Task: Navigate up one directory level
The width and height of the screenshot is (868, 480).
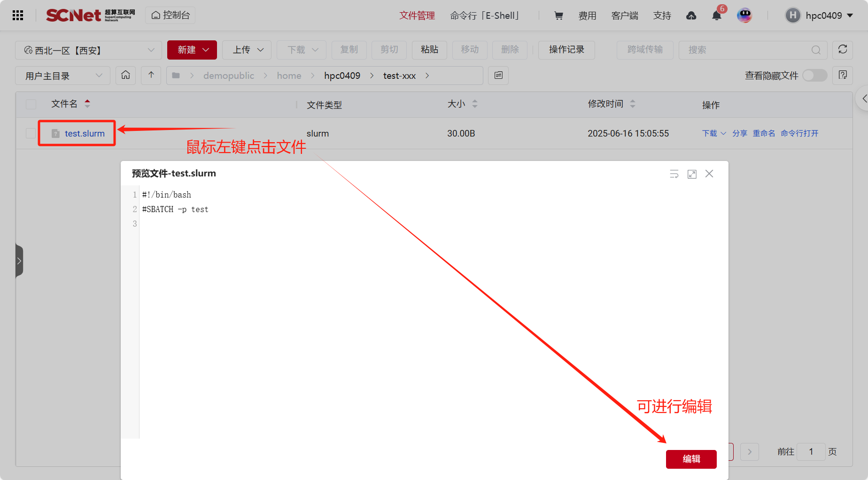Action: [x=151, y=75]
